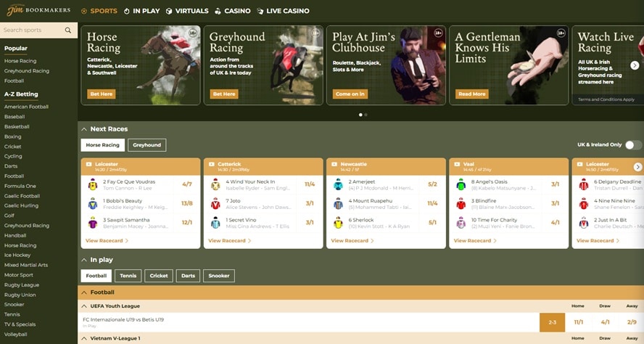The width and height of the screenshot is (644, 344).
Task: Bet 5/2 odds on Amerjeet
Action: click(x=432, y=184)
